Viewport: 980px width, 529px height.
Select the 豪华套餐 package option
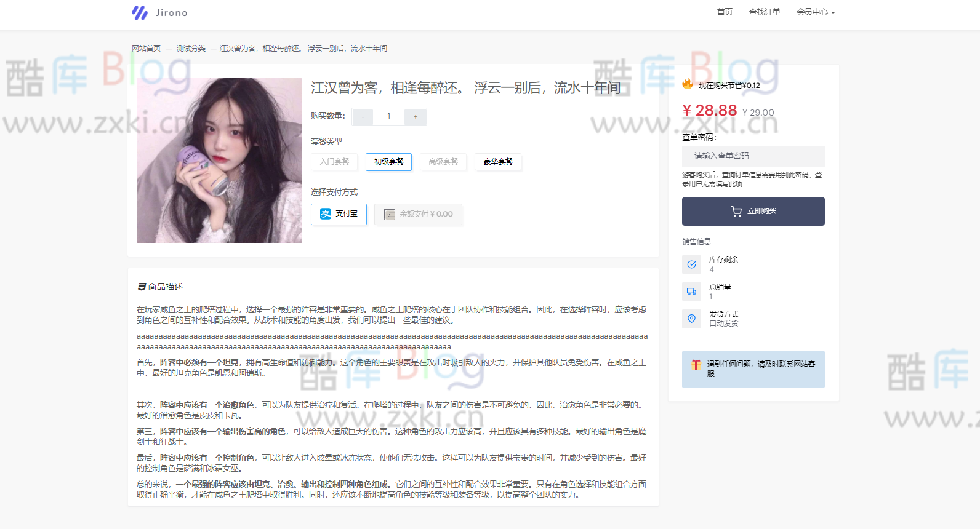(x=498, y=162)
